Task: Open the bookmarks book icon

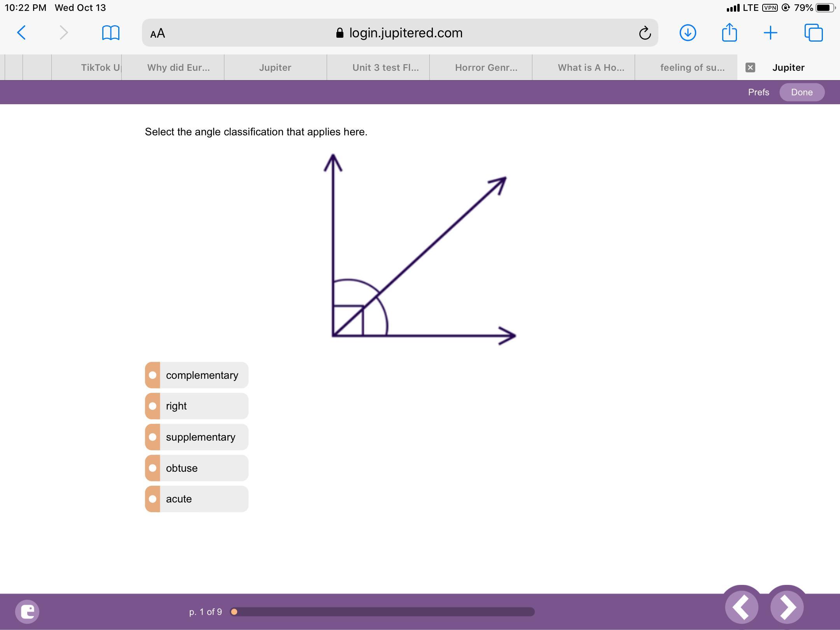Action: coord(110,33)
